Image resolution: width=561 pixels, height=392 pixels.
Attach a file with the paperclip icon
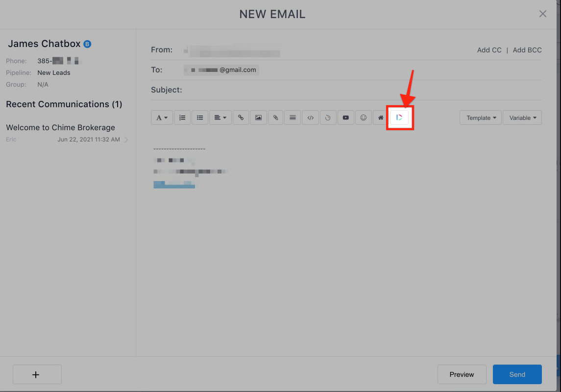pyautogui.click(x=275, y=117)
